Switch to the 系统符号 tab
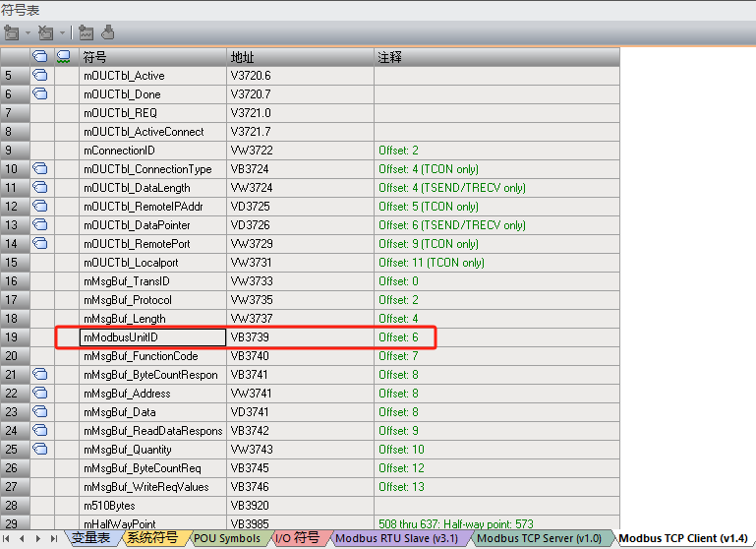Viewport: 756px width, 549px height. pyautogui.click(x=152, y=538)
